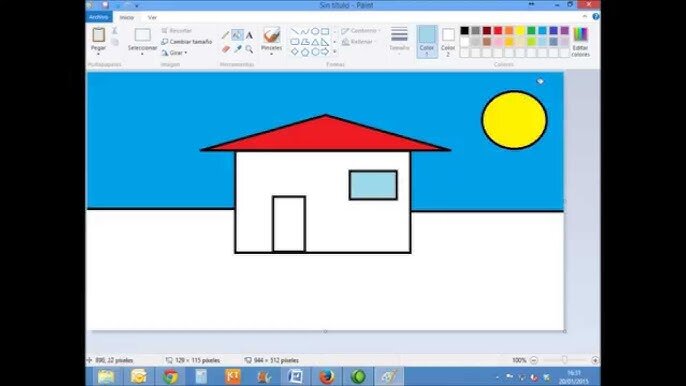Screen dimensions: 686x386
Task: Choose the Triangle shape
Action: [x=315, y=42]
